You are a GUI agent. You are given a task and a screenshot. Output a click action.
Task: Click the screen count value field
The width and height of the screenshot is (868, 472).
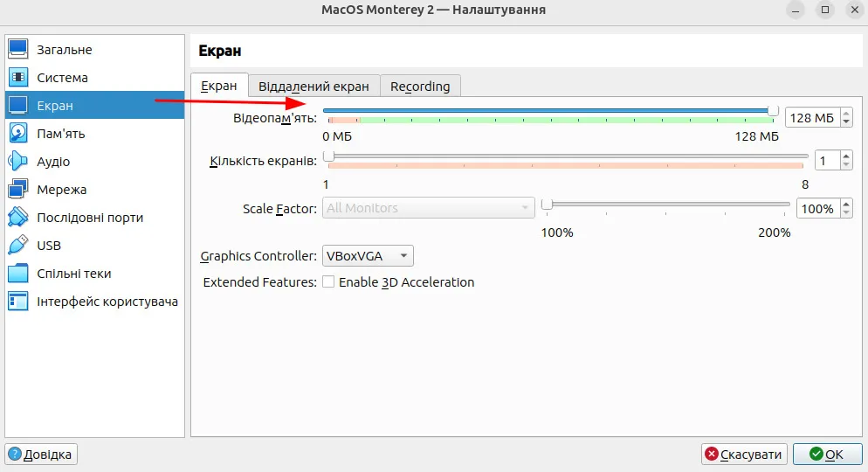point(828,161)
